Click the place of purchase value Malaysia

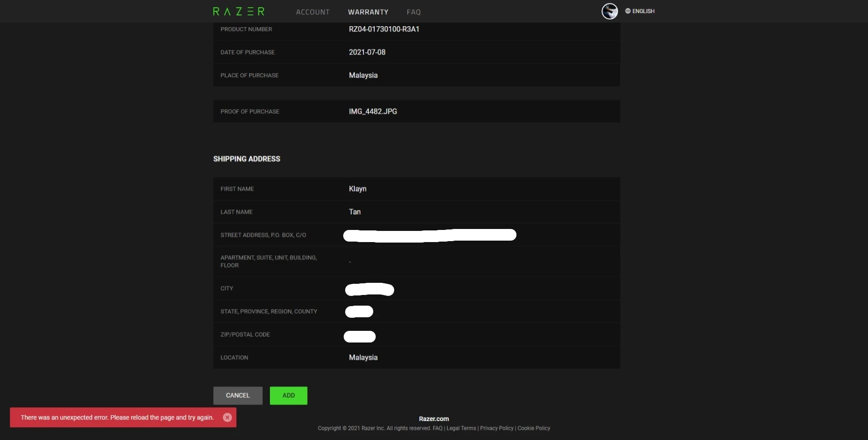coord(363,75)
